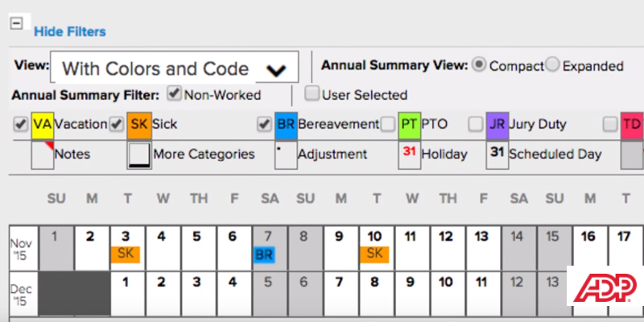Check the PTO category checkbox
This screenshot has height=322, width=644.
click(x=388, y=125)
